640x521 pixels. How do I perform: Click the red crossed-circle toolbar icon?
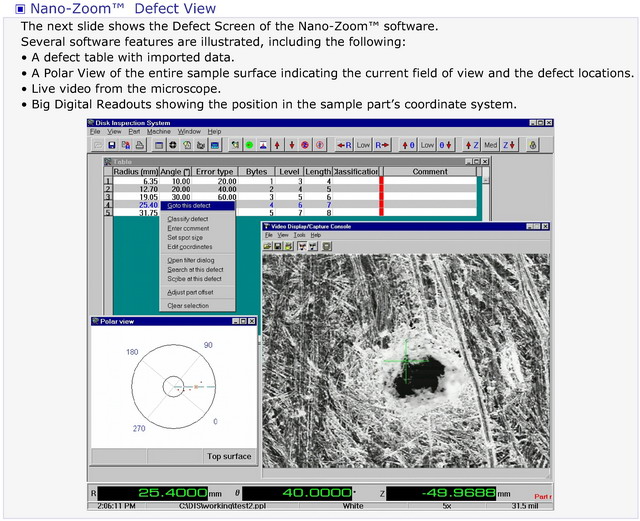pyautogui.click(x=305, y=145)
